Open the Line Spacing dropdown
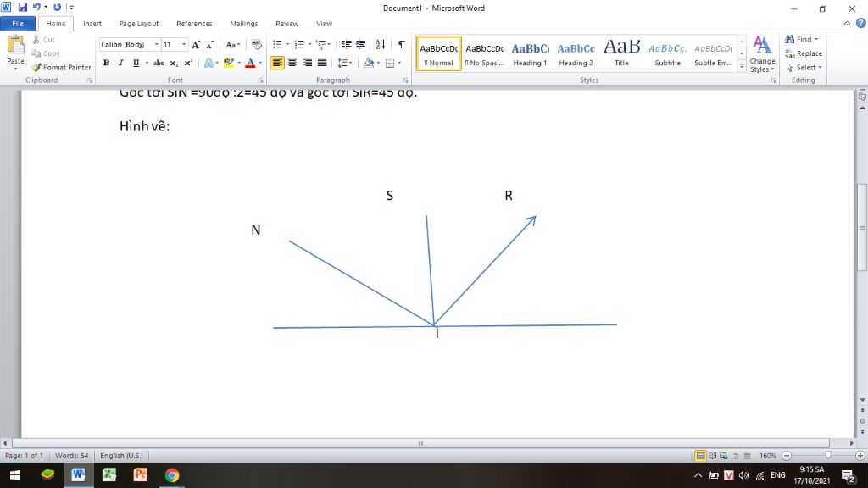The image size is (868, 488). tap(345, 63)
